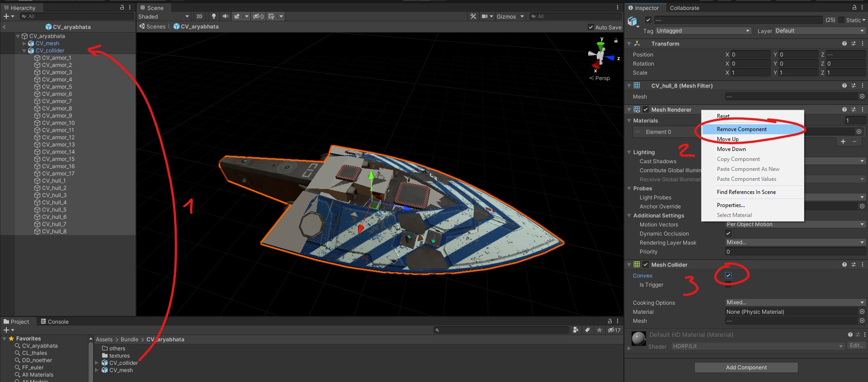Expand the CV_mesh hierarchy node

[24, 43]
